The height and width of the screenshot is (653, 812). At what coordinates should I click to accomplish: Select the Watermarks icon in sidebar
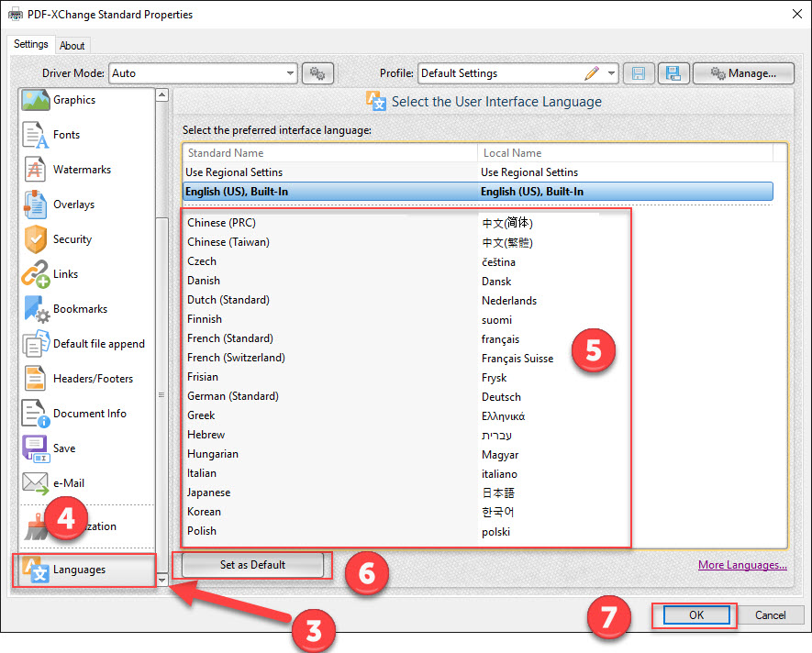coord(35,170)
